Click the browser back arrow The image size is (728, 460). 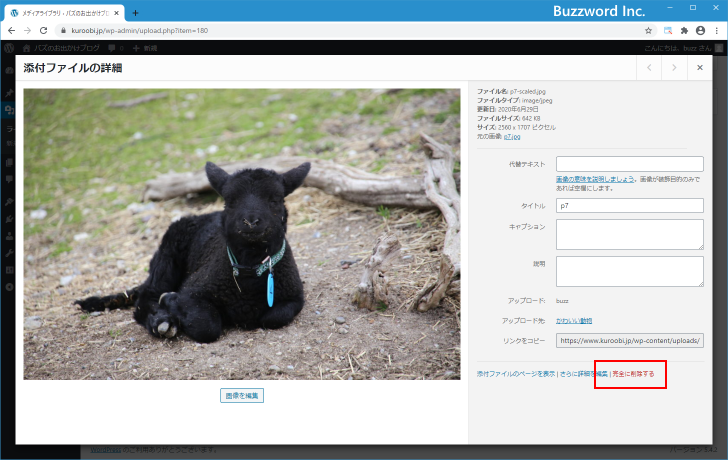[11, 31]
